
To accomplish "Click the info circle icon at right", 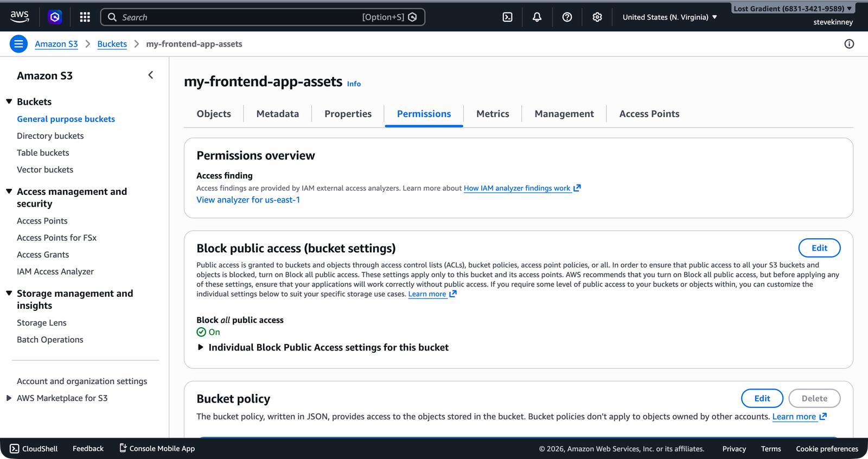I will [849, 44].
